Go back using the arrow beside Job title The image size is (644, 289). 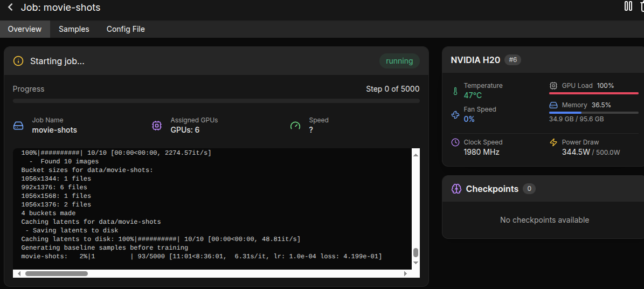tap(10, 8)
